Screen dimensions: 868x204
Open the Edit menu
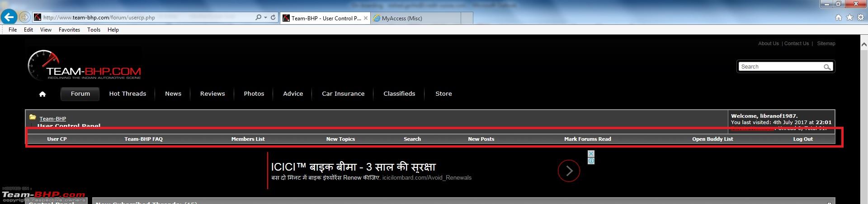point(28,30)
